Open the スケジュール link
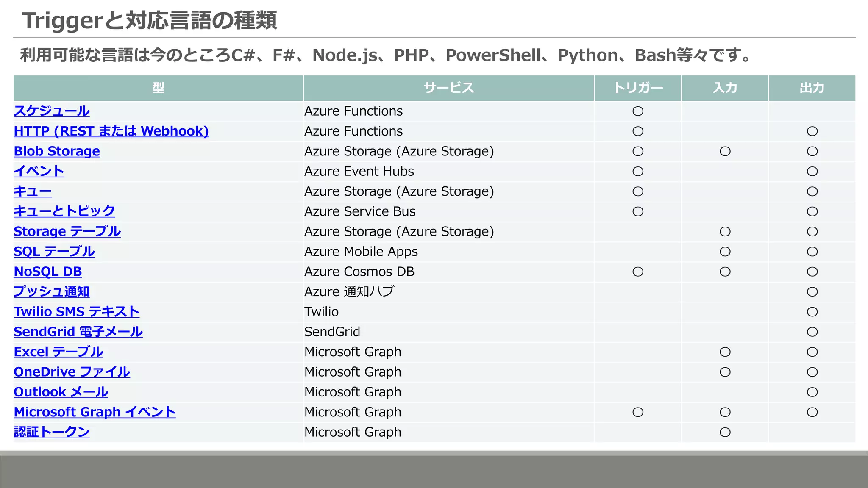This screenshot has height=488, width=868. click(51, 111)
